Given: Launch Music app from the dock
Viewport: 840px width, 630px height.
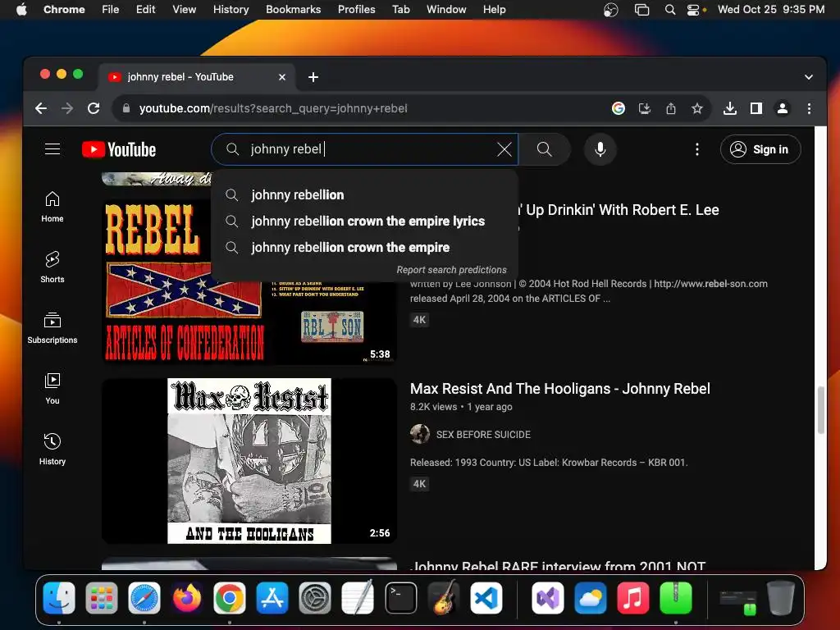Looking at the screenshot, I should (633, 598).
